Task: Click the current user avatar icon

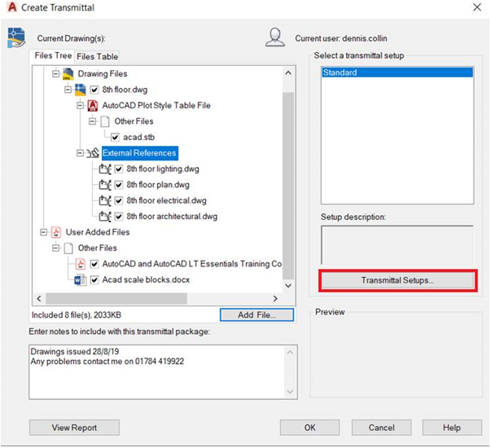Action: (275, 37)
